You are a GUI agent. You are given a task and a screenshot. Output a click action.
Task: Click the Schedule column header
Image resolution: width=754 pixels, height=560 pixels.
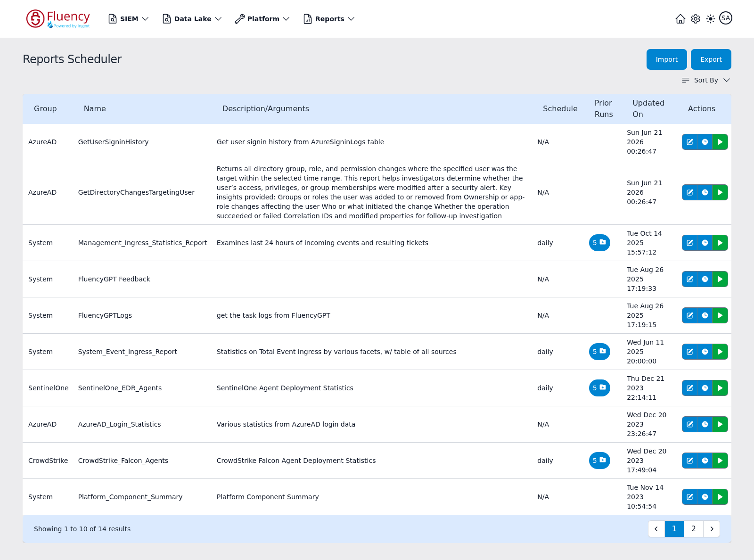(x=560, y=108)
